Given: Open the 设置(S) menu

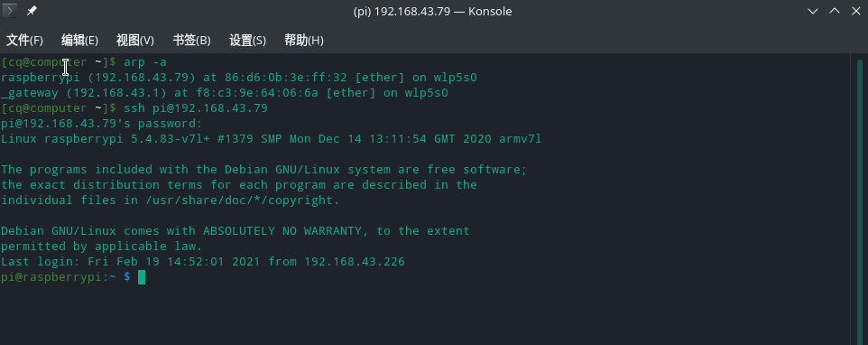Looking at the screenshot, I should coord(247,40).
